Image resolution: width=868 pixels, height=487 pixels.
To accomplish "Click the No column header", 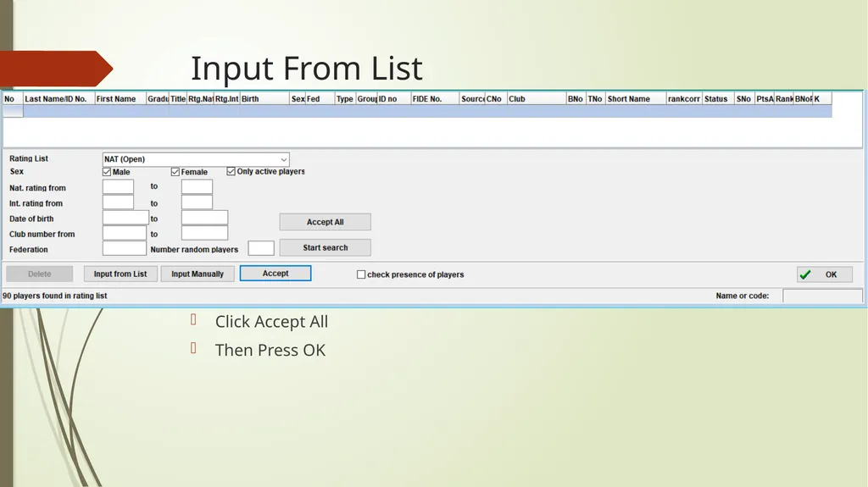I will pos(13,99).
